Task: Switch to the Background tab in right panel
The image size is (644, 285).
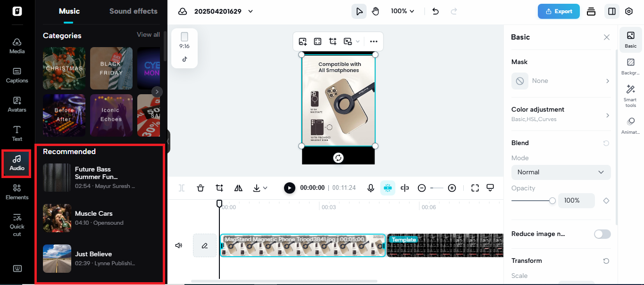Action: pyautogui.click(x=630, y=66)
